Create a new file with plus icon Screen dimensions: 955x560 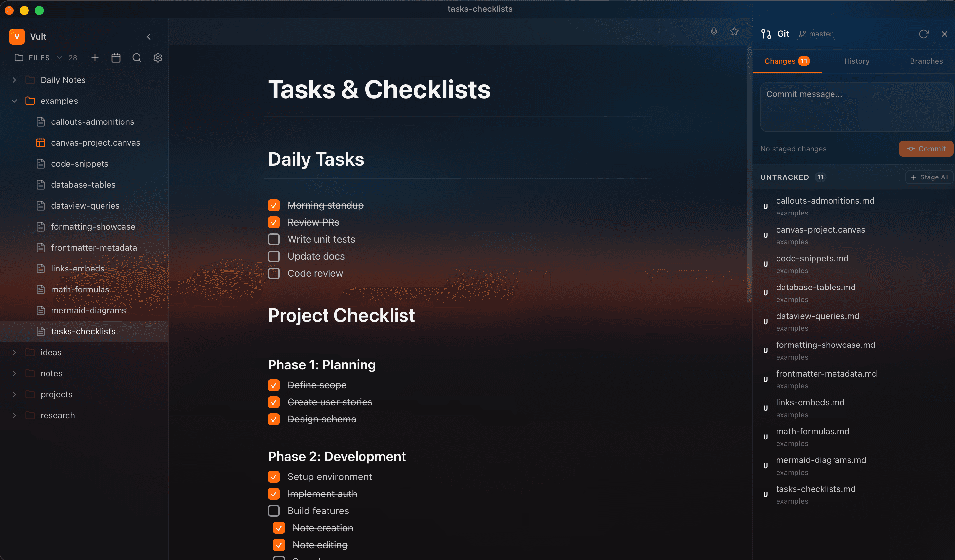coord(95,58)
